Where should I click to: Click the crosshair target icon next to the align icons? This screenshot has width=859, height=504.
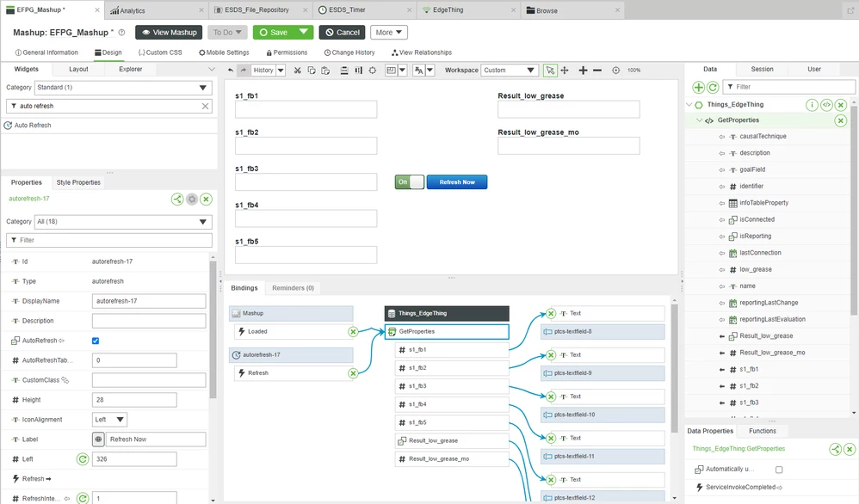coord(373,70)
